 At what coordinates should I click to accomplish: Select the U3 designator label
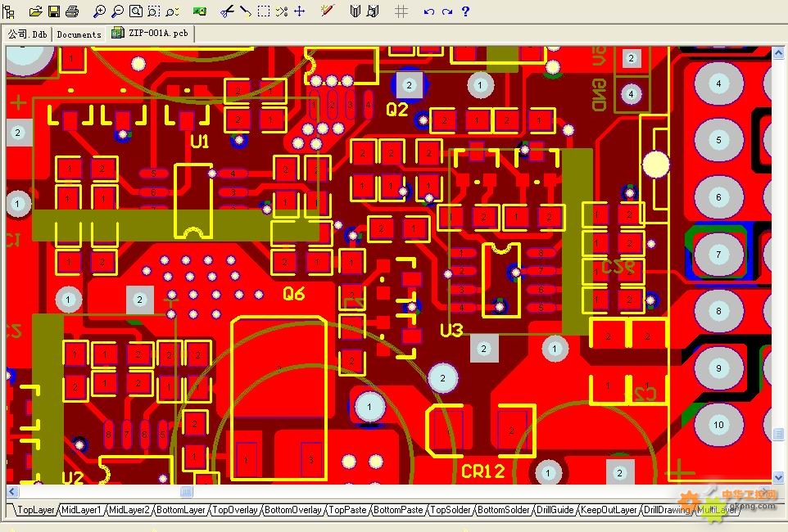point(451,330)
